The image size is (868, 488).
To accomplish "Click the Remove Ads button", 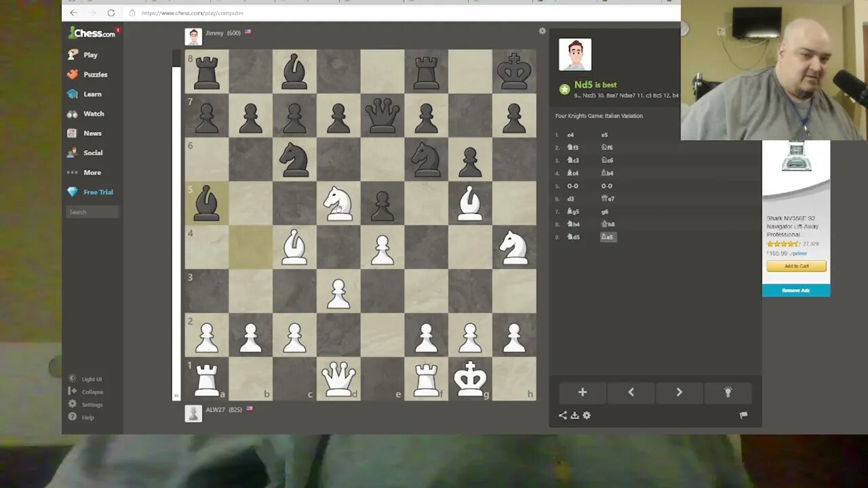I will point(796,290).
